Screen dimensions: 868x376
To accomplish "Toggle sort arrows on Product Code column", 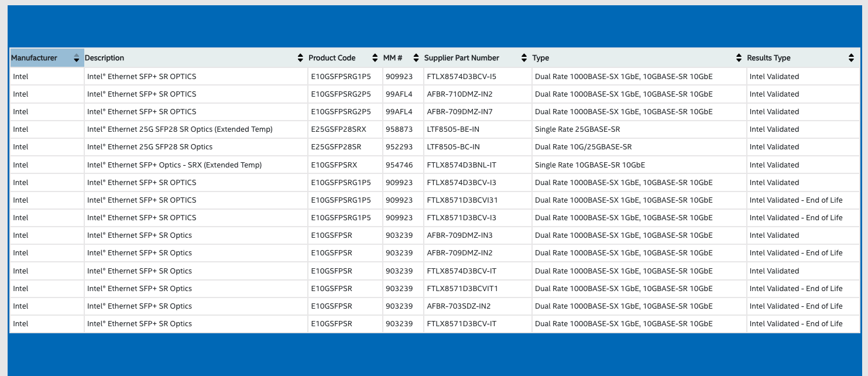I will 375,58.
